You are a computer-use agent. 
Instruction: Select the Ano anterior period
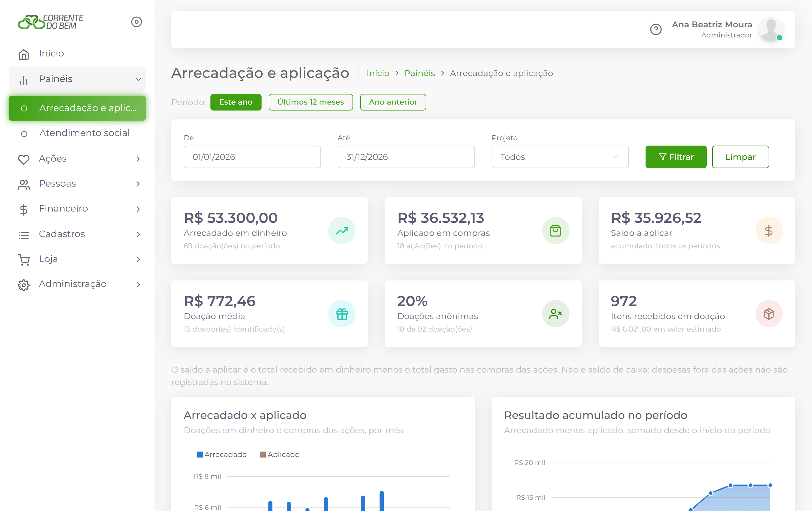(393, 102)
